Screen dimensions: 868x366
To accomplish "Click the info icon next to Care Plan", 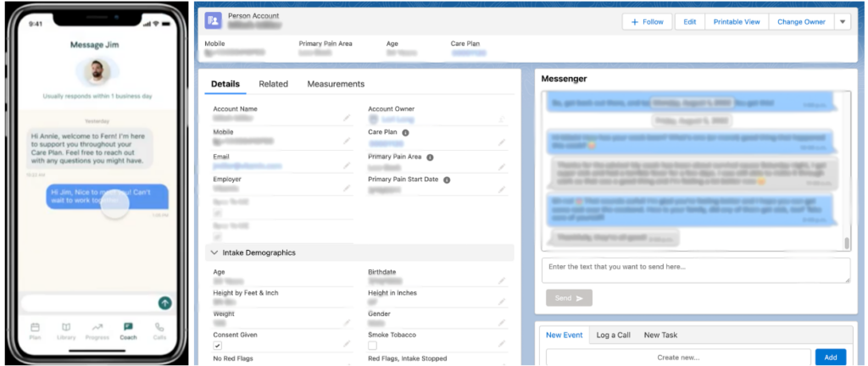I will pyautogui.click(x=405, y=133).
